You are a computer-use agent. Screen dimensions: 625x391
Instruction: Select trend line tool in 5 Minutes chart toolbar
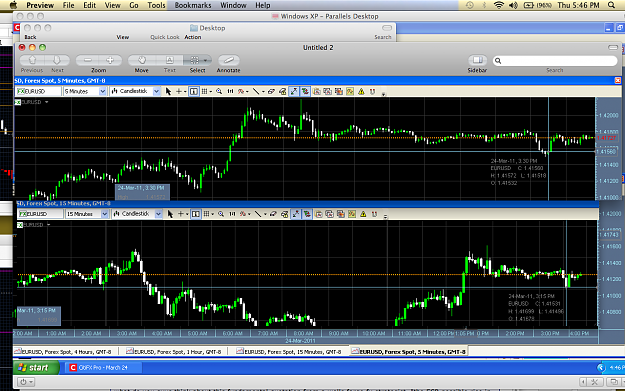(x=256, y=91)
